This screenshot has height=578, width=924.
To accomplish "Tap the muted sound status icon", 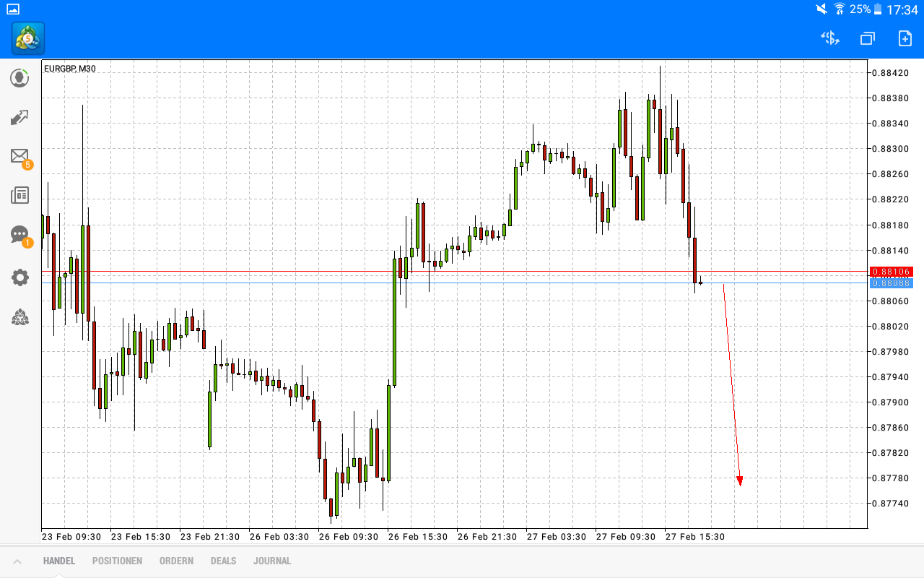I will 821,9.
